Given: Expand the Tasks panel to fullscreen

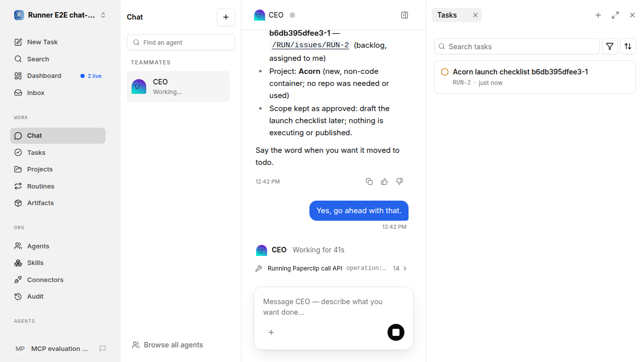Looking at the screenshot, I should (615, 15).
